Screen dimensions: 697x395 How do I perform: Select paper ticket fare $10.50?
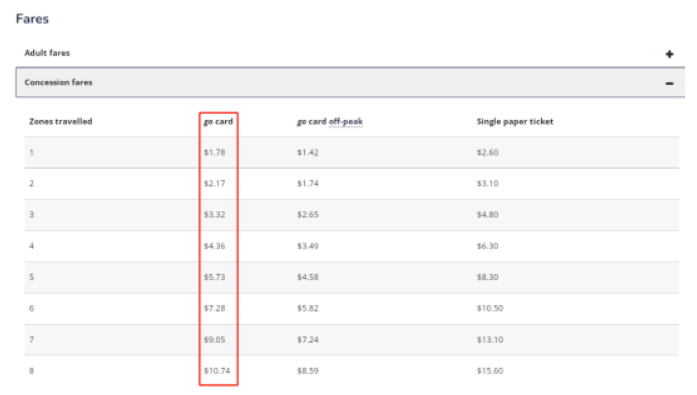click(x=490, y=308)
